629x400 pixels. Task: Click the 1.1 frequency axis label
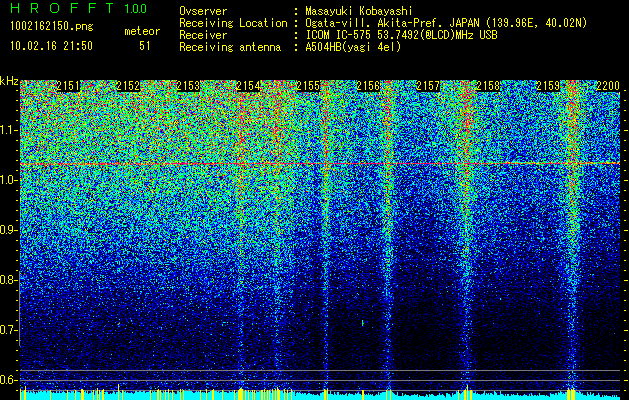[x=9, y=130]
